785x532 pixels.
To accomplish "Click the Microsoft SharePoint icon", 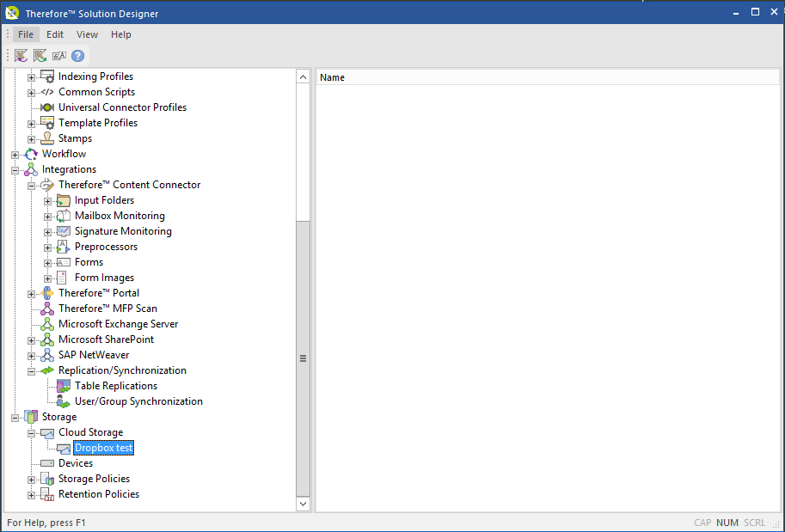I will 46,339.
